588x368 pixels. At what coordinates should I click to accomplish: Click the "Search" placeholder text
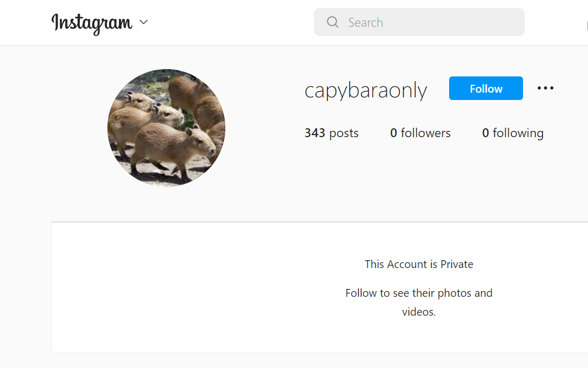[x=366, y=23]
